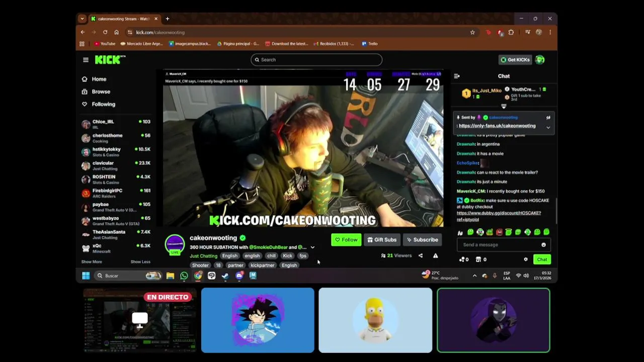
Task: Expand the gift leaderboard chevron
Action: pyautogui.click(x=504, y=106)
